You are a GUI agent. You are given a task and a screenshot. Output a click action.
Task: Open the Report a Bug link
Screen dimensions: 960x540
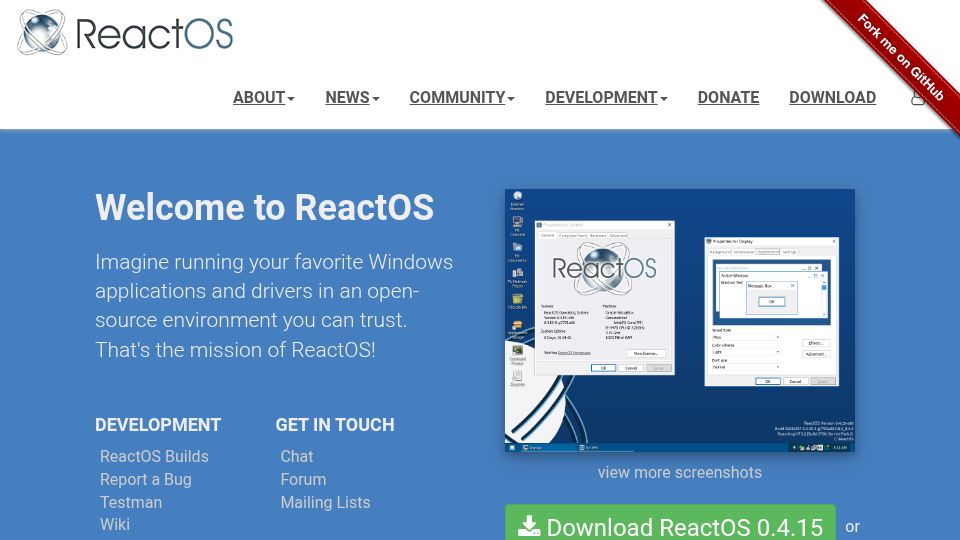coord(146,479)
